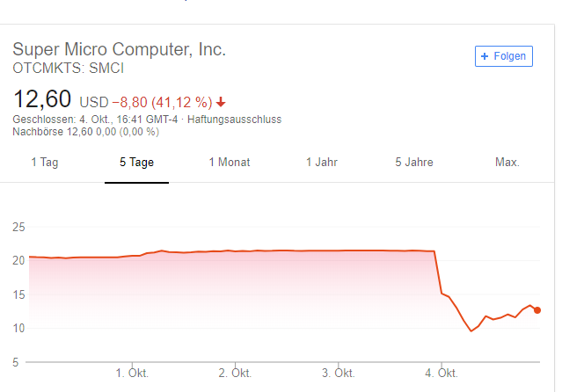Viewport: 562px width, 392px height.
Task: Click the chart's lowest dip point
Action: click(471, 330)
